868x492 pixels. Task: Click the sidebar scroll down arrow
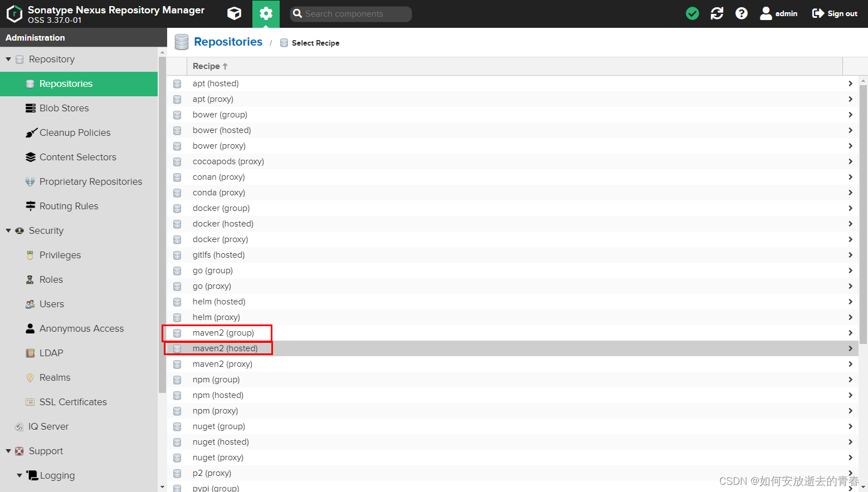click(162, 487)
